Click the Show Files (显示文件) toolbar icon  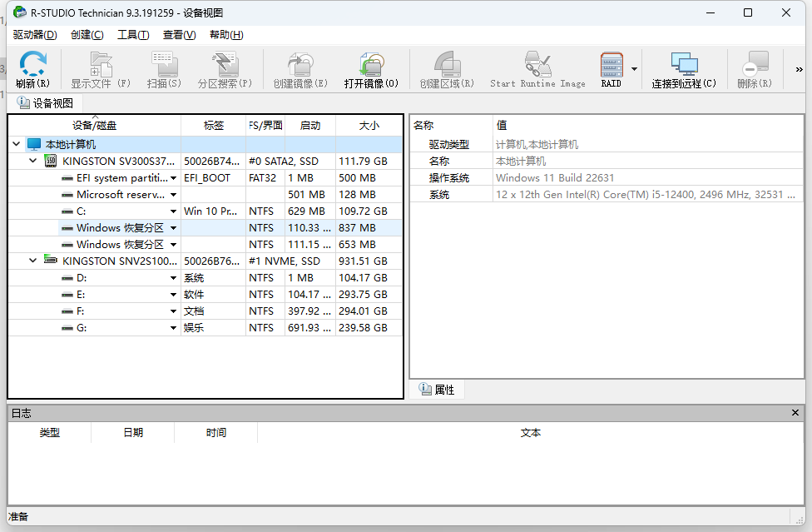[101, 64]
